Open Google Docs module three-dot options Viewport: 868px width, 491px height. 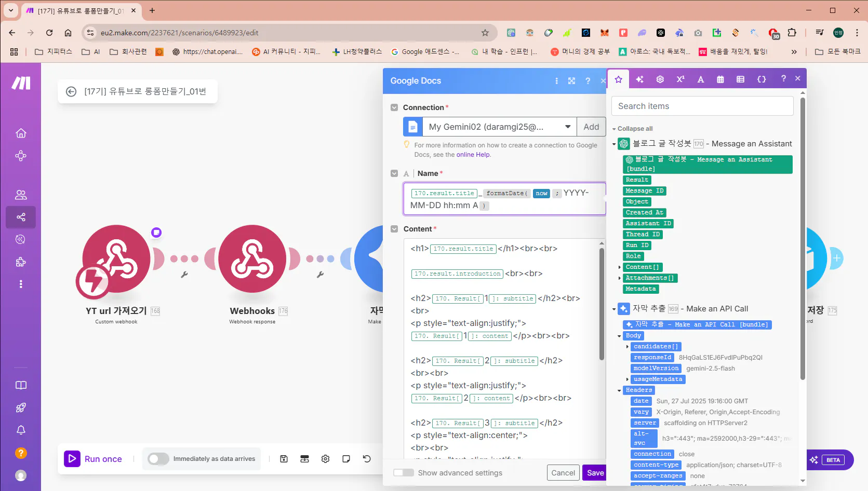556,81
